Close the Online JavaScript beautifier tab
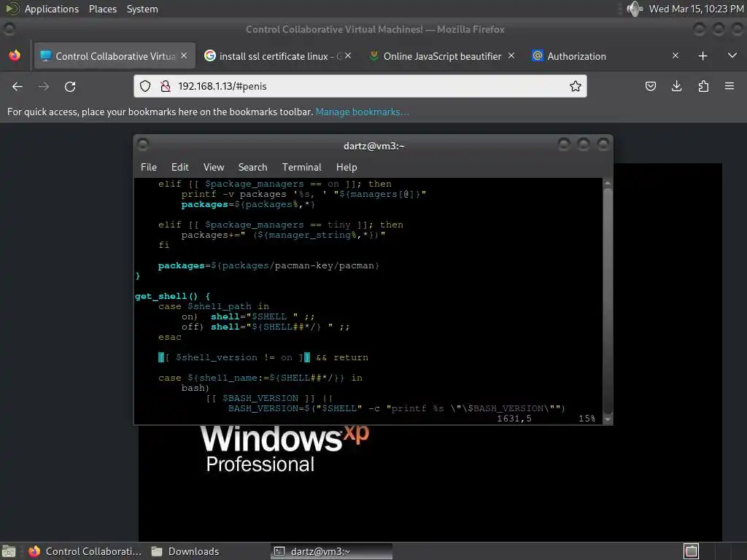This screenshot has height=560, width=747. [511, 55]
